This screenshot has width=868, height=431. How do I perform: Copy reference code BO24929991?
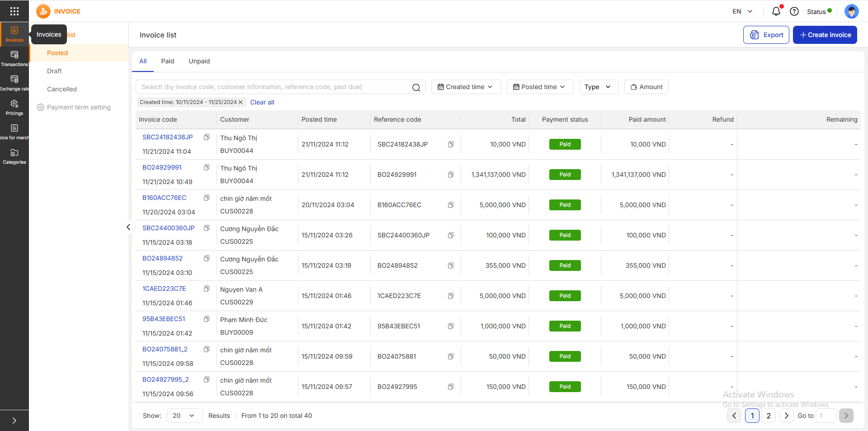(x=451, y=175)
